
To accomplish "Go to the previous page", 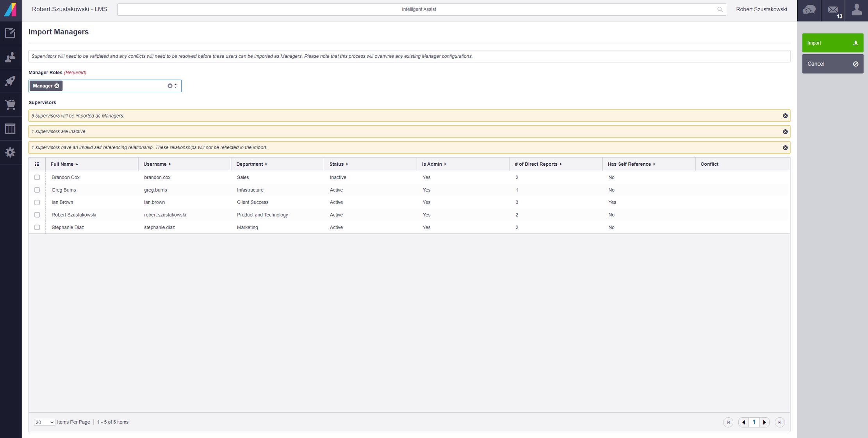I will coord(743,422).
